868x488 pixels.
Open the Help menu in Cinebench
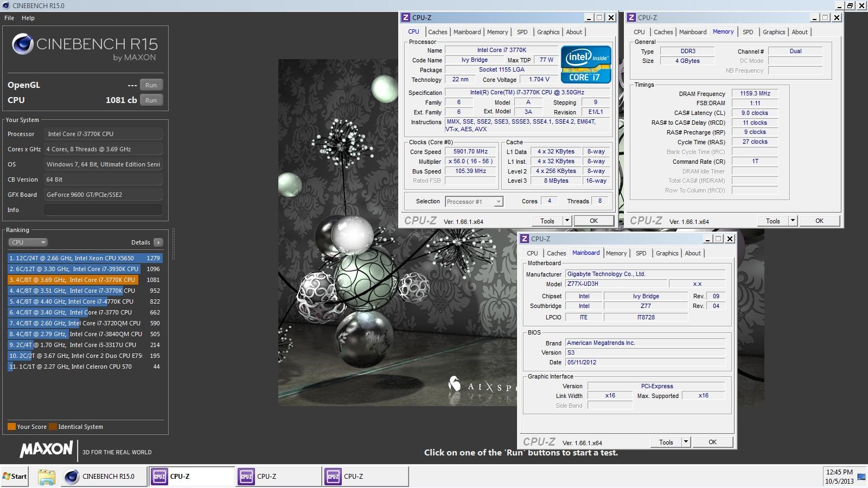tap(28, 18)
